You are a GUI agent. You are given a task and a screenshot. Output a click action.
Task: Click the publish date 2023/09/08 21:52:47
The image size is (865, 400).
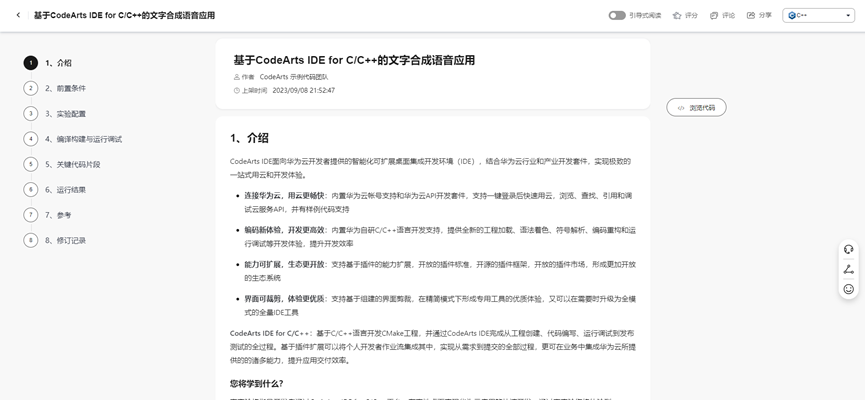point(303,90)
